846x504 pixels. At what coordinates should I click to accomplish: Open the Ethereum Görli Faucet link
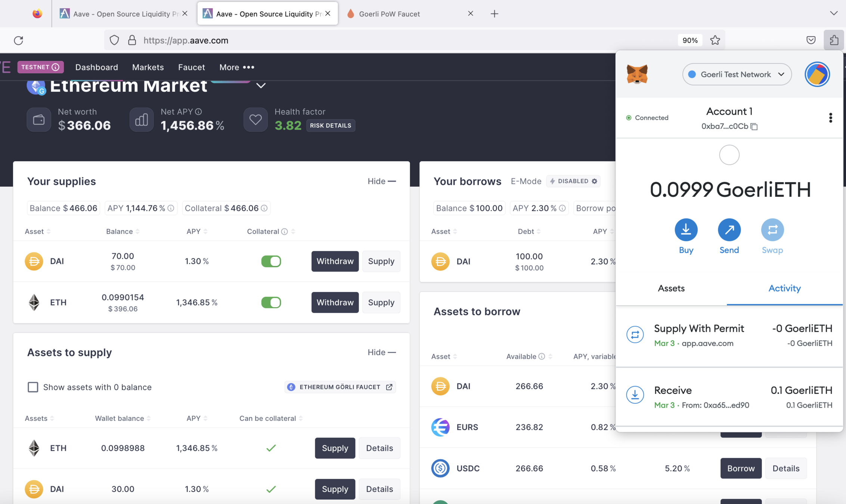click(x=340, y=387)
